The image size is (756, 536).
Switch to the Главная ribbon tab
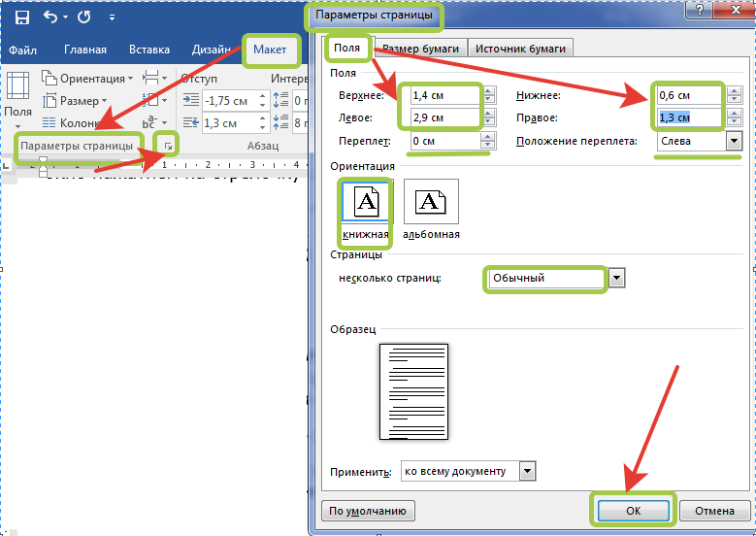click(84, 50)
